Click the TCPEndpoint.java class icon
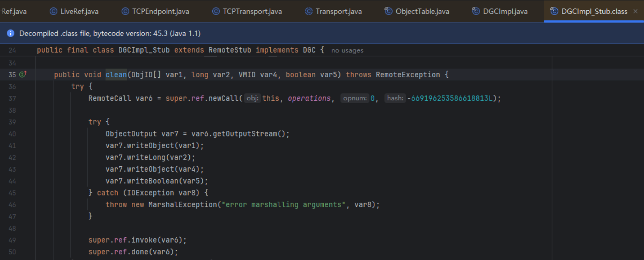The image size is (644, 260). (125, 11)
